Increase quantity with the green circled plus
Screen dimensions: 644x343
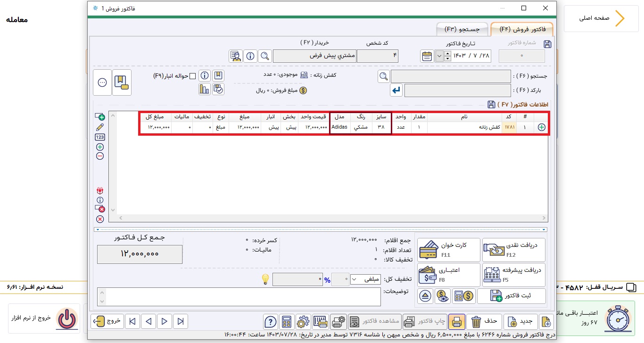point(100,147)
